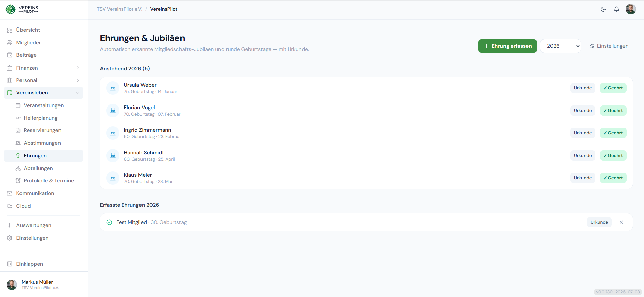The height and width of the screenshot is (297, 644).
Task: Toggle Geehrt for Klaus Meier
Action: tap(613, 178)
